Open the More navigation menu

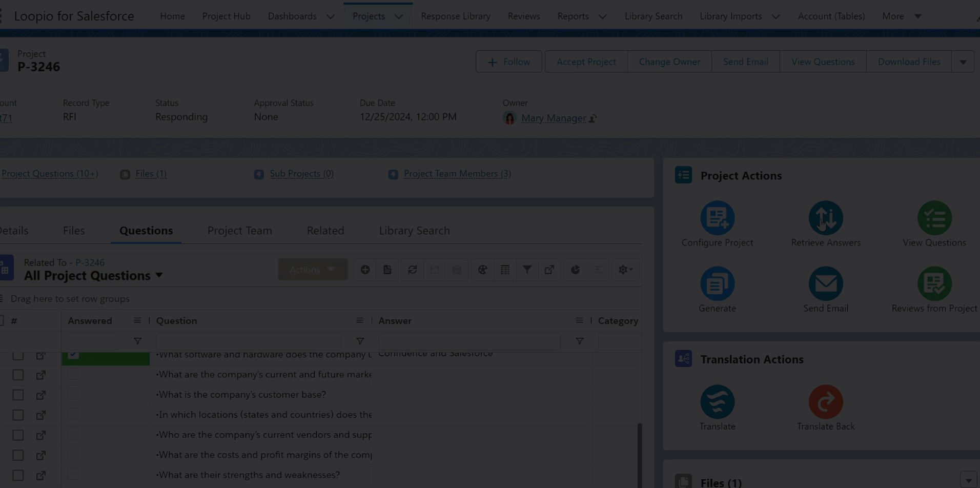click(902, 16)
